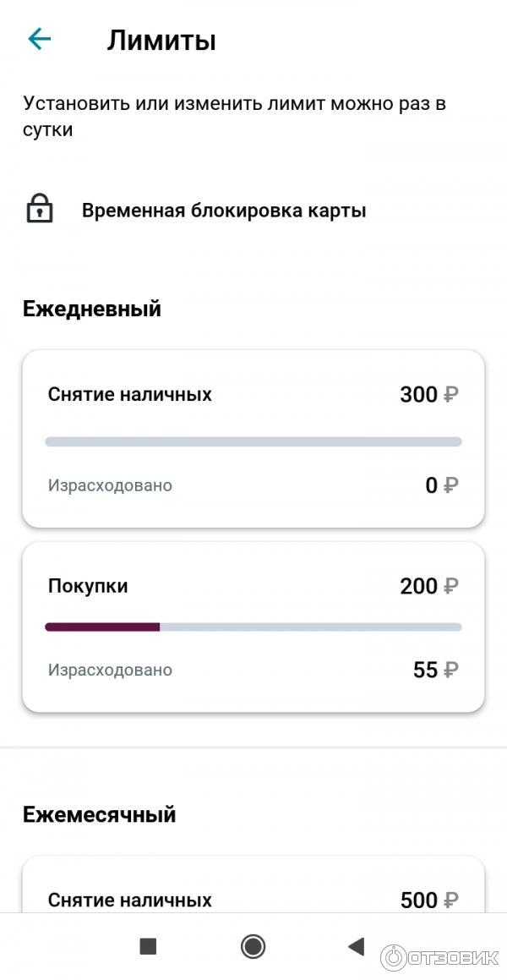
Task: Open Временная блокировка карты option
Action: 224,211
